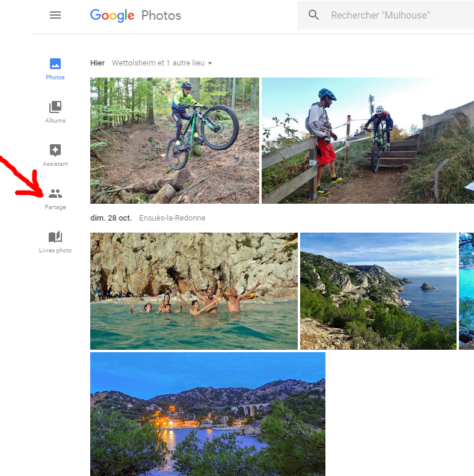Open the bikers on stairs photo
The height and width of the screenshot is (476, 474).
tap(367, 141)
